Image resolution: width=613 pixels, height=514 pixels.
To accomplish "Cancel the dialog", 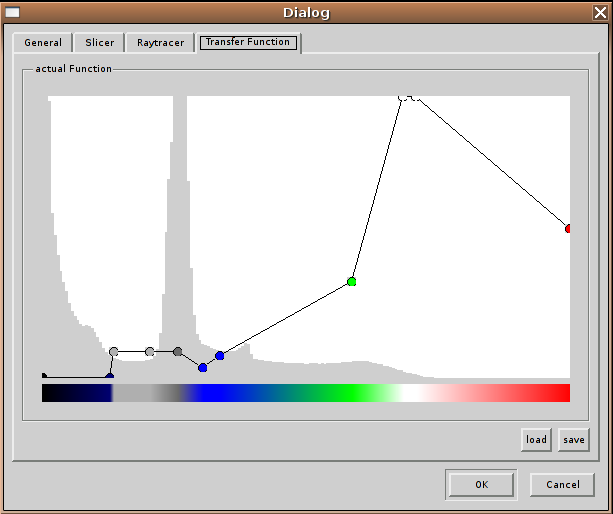I will 562,485.
